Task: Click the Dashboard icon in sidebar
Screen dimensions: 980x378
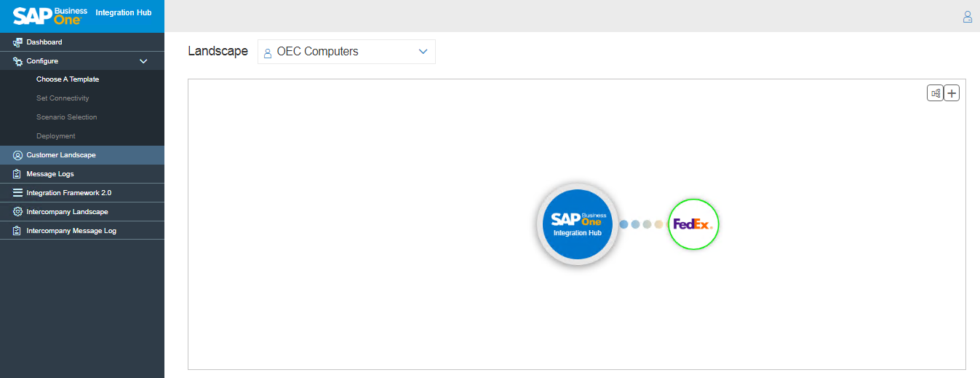Action: [18, 42]
